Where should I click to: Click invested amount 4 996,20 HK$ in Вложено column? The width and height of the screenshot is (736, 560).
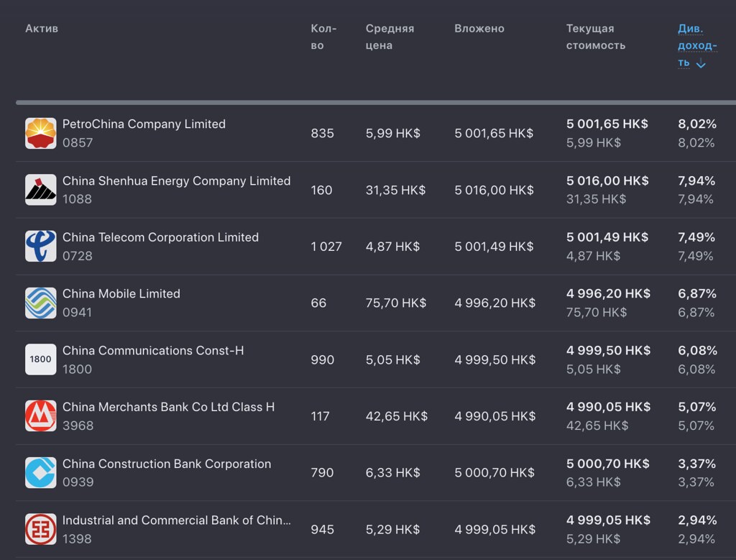click(494, 303)
